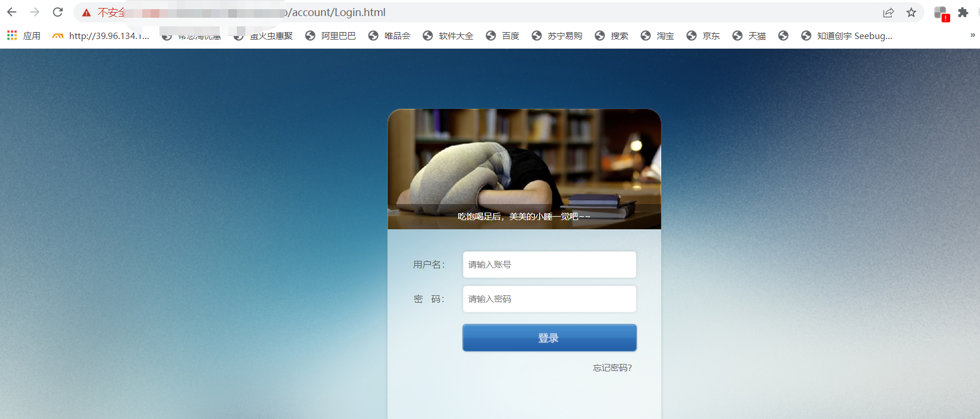Screen dimensions: 980x419
Task: Open the 天猫 bookmark
Action: coord(749,36)
